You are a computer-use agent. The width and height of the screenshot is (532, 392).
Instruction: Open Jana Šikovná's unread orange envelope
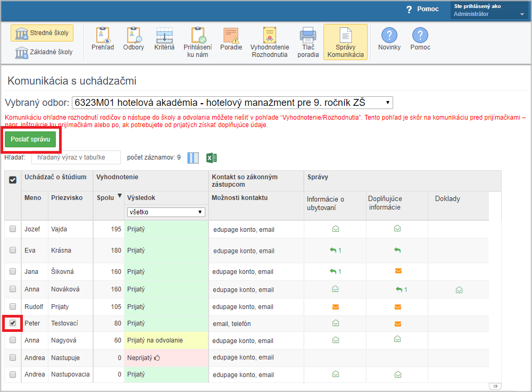pyautogui.click(x=398, y=271)
